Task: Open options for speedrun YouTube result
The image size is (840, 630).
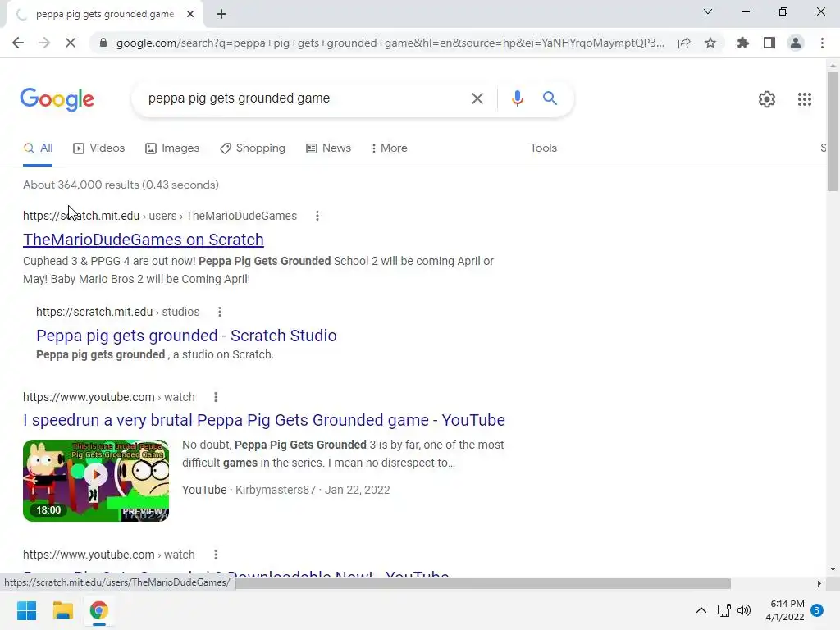Action: click(216, 398)
